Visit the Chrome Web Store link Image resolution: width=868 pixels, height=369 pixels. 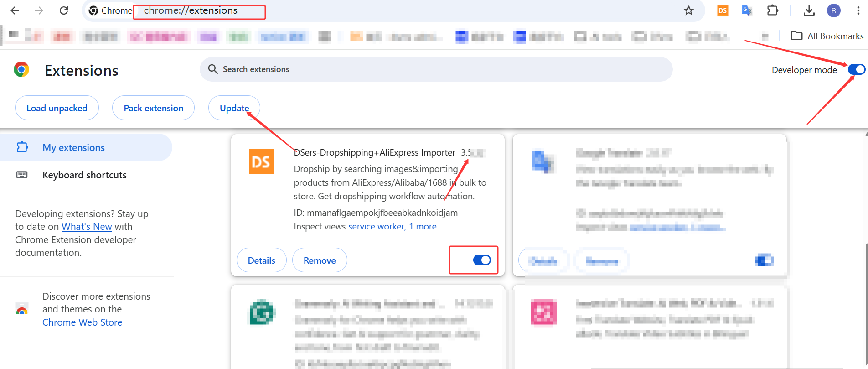click(x=83, y=322)
